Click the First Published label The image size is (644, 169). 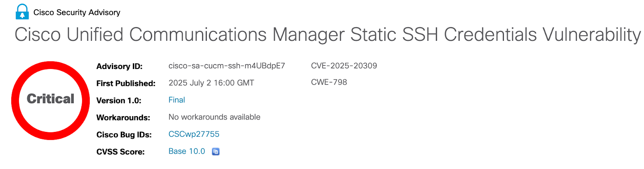(126, 83)
